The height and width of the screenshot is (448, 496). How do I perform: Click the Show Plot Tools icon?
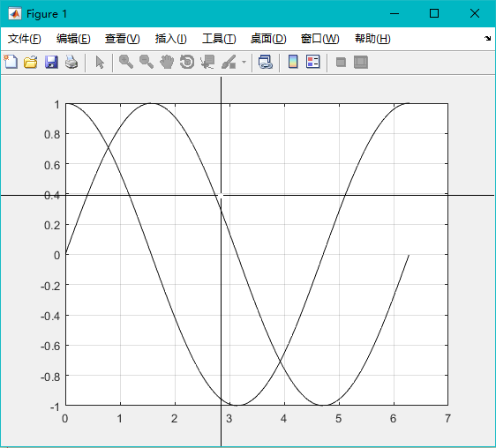pos(361,63)
